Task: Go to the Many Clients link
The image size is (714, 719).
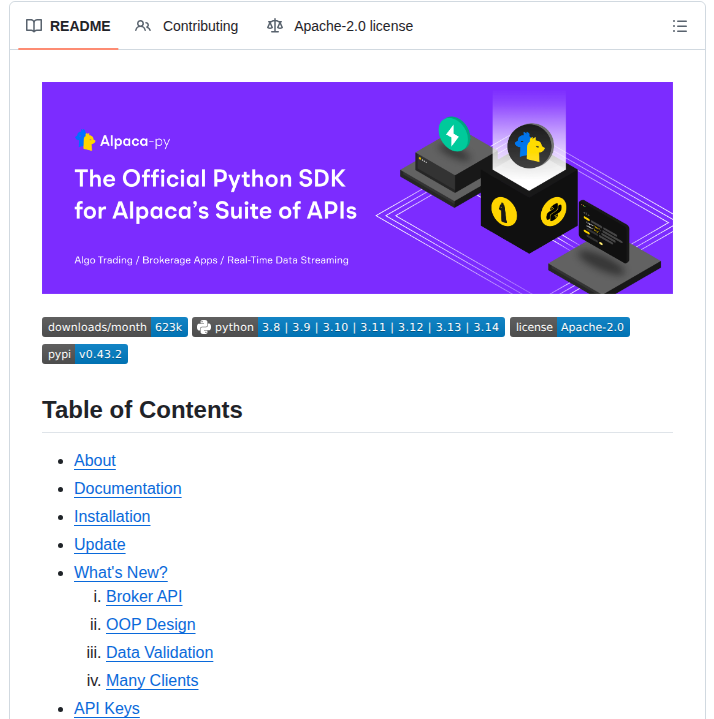Action: click(x=152, y=680)
